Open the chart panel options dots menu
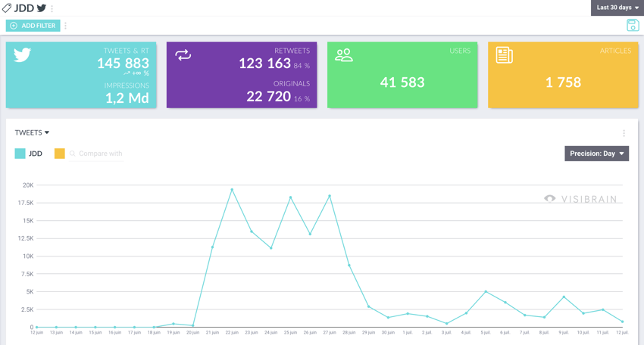644x345 pixels. [624, 133]
